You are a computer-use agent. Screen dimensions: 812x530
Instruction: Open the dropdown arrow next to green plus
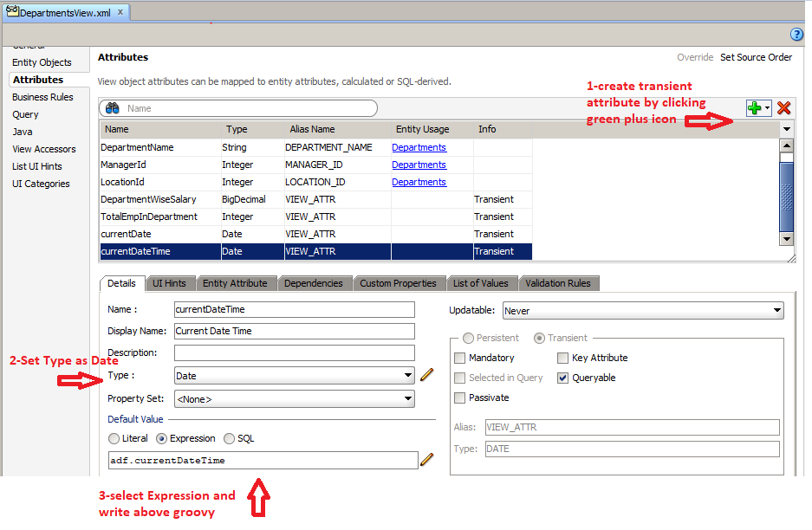(767, 107)
